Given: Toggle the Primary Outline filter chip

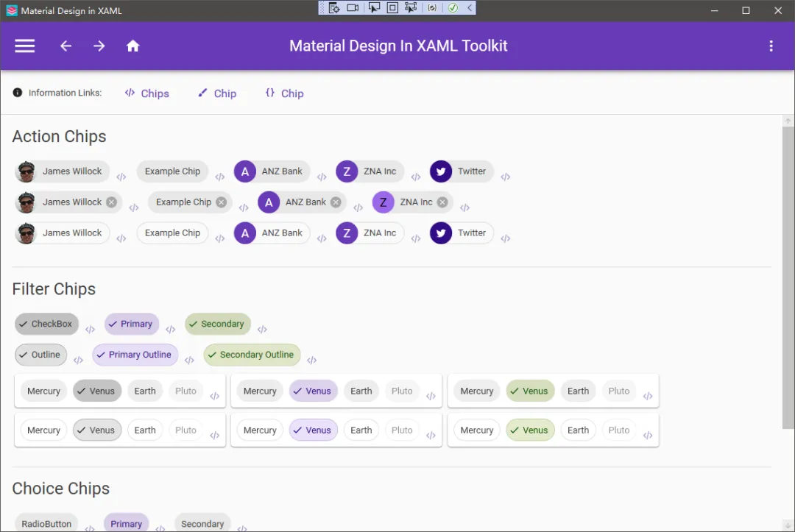Looking at the screenshot, I should 135,355.
